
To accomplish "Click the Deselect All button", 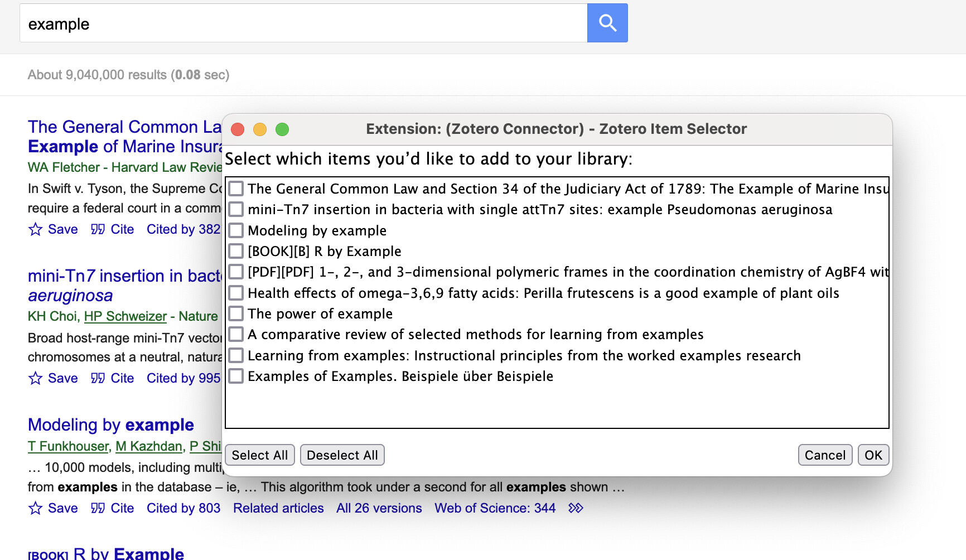I will 342,455.
